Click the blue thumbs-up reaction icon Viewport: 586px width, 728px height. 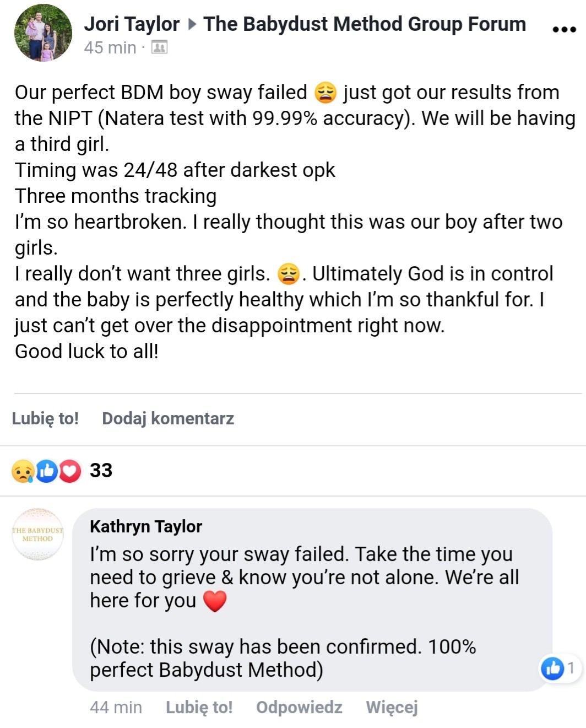click(x=47, y=471)
